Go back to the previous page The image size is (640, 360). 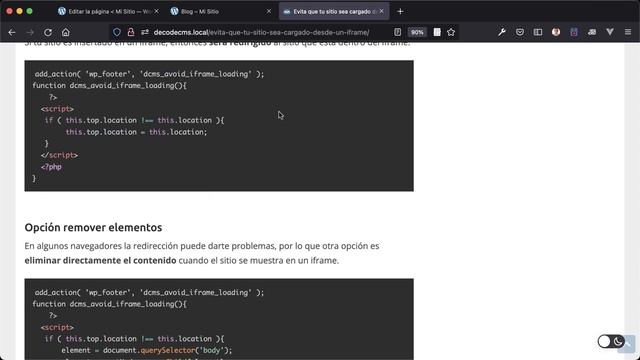point(12,32)
